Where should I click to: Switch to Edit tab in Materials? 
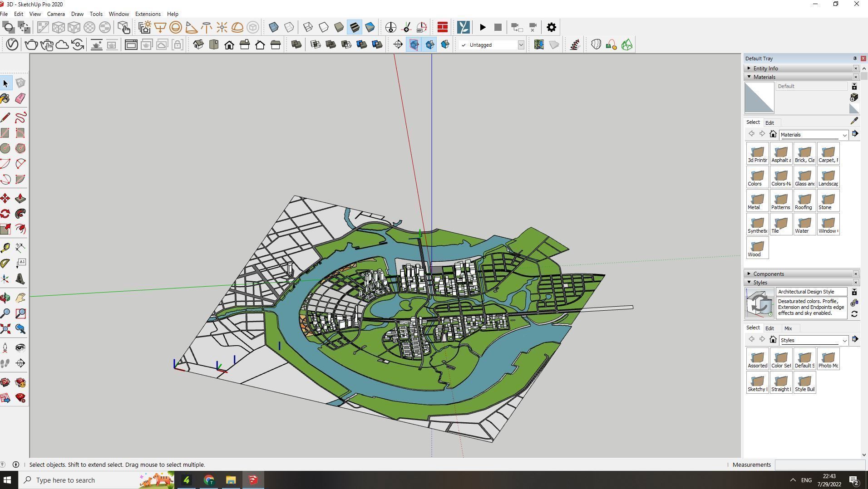[769, 123]
